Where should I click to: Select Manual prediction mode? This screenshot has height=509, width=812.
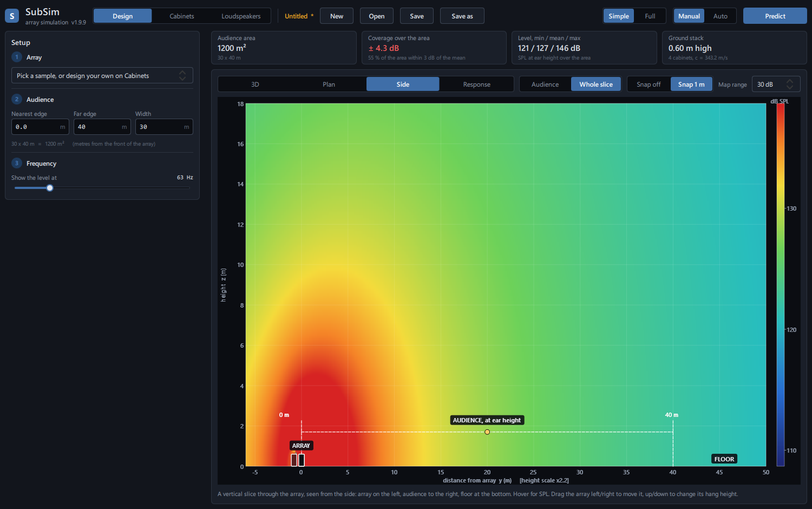point(689,16)
